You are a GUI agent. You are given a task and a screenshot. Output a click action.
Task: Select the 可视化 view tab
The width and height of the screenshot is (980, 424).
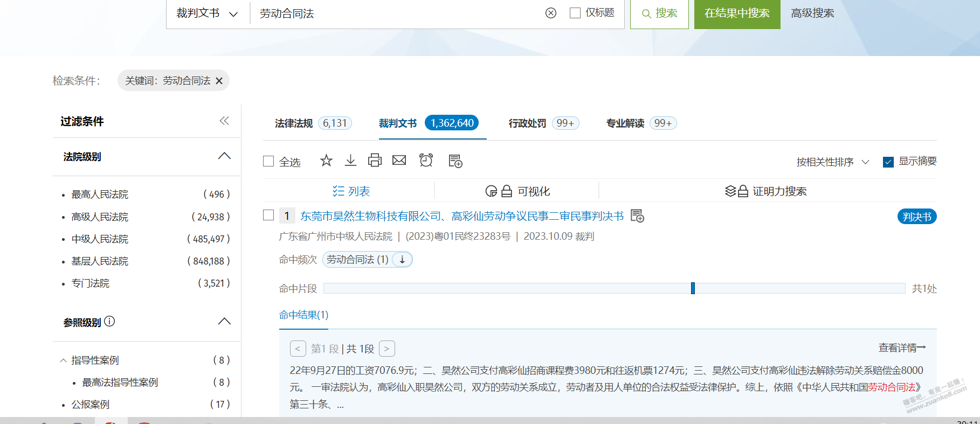coord(517,191)
